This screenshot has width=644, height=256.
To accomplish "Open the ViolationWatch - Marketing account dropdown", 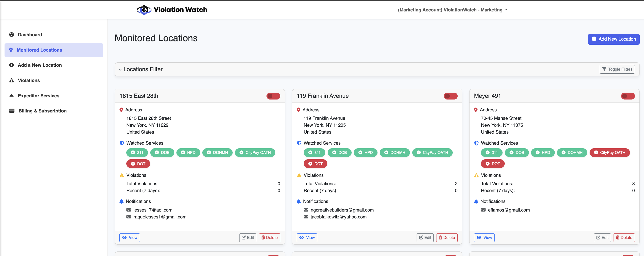I will point(452,10).
